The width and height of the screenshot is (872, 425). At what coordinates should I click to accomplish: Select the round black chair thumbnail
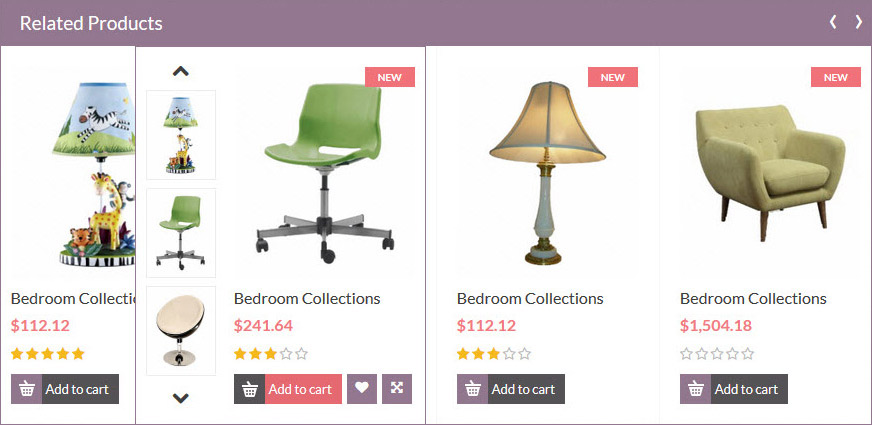pos(181,331)
